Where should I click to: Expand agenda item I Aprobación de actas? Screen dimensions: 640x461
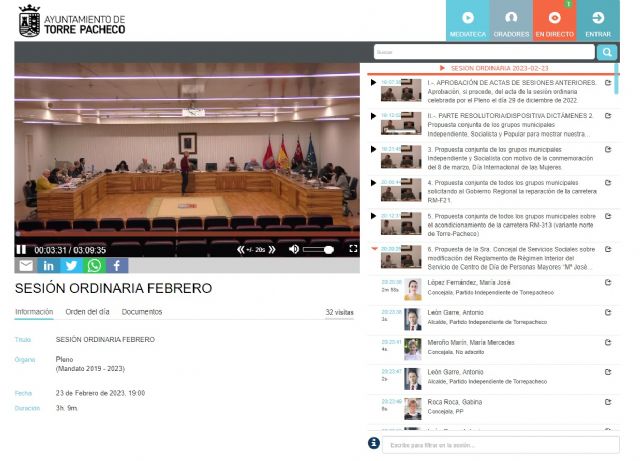(x=374, y=83)
